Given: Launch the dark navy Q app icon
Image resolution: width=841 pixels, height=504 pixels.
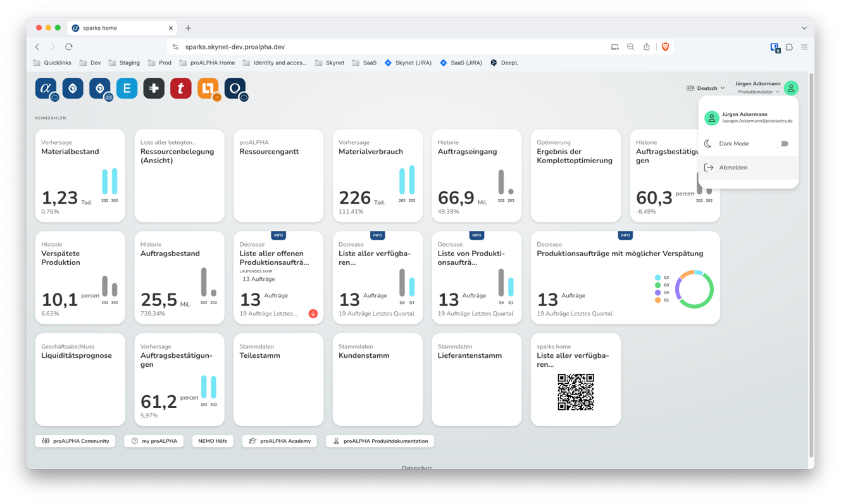Looking at the screenshot, I should pyautogui.click(x=235, y=89).
